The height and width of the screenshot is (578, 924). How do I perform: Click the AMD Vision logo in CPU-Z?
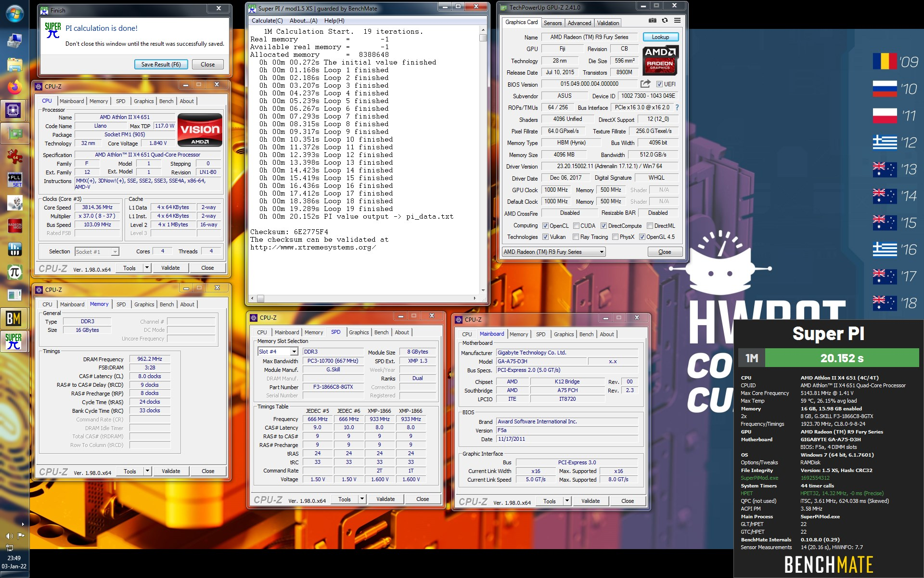click(200, 130)
